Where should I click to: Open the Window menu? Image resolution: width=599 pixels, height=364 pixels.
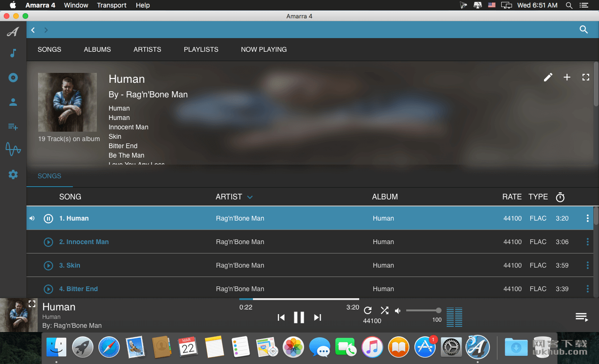[76, 5]
